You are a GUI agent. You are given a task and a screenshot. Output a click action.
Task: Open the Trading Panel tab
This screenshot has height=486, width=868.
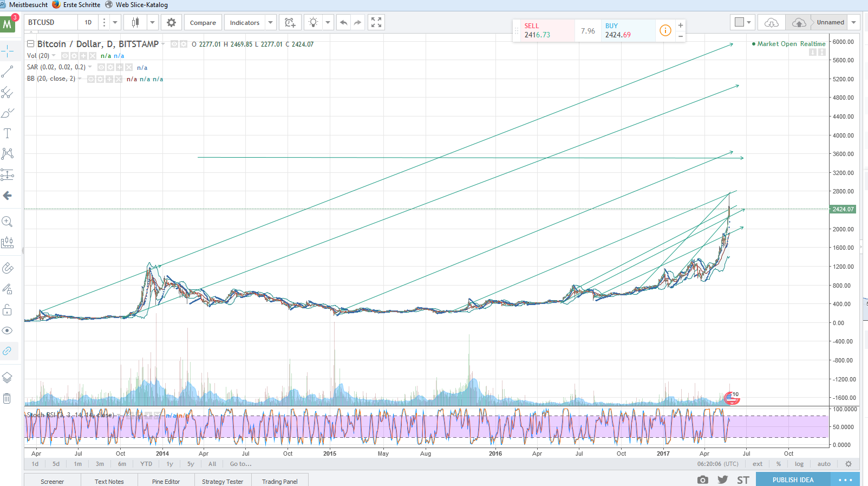click(x=280, y=481)
